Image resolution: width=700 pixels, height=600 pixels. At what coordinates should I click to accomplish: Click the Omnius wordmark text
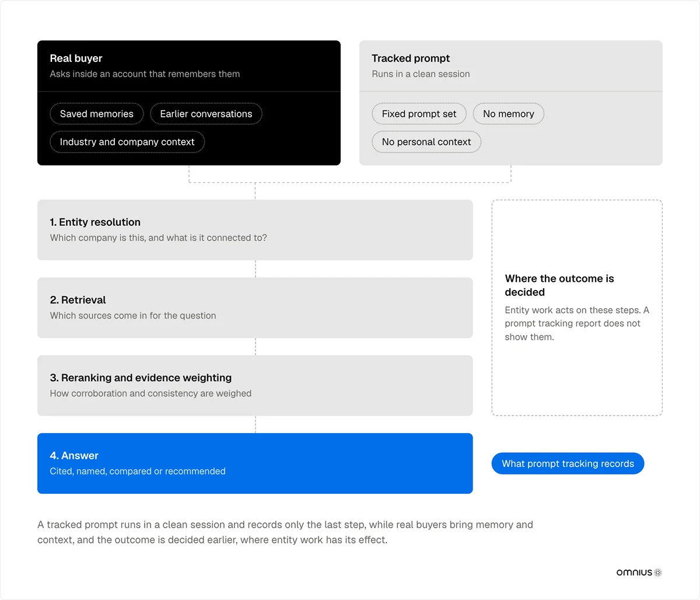pyautogui.click(x=634, y=573)
